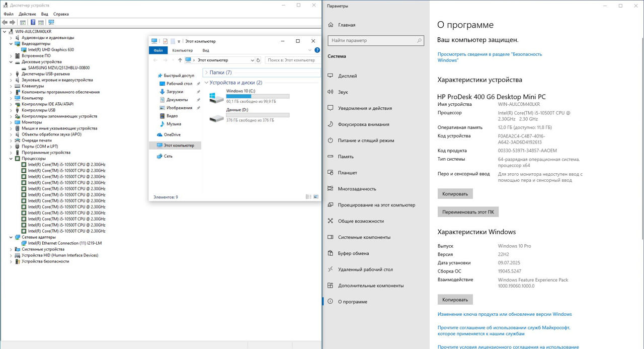
Task: Select the Windows 10 (C:) drive icon
Action: tap(217, 97)
